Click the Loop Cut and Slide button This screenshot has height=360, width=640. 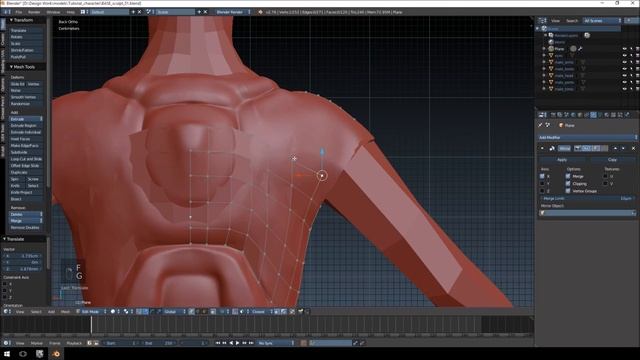(x=26, y=159)
